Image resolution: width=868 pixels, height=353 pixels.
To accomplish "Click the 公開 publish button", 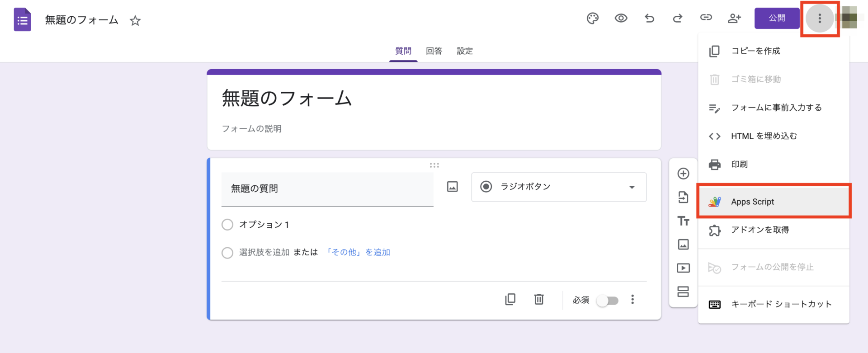I will pyautogui.click(x=777, y=18).
